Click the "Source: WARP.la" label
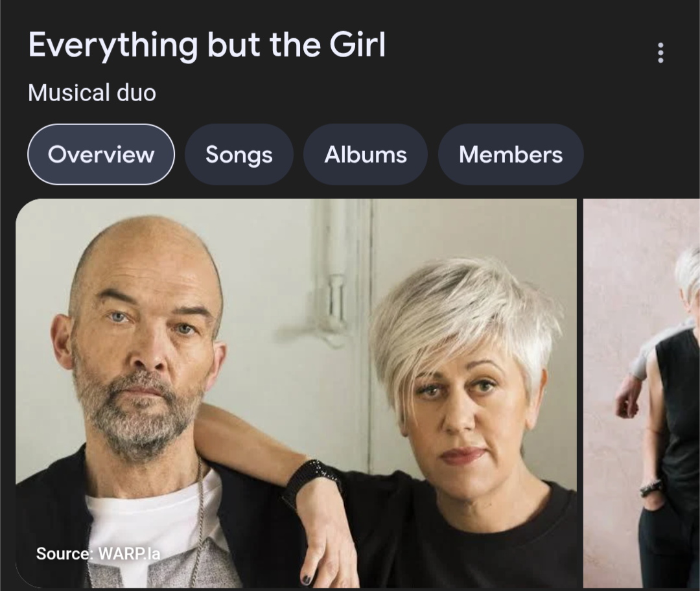Screen dimensions: 700x591 coord(98,553)
